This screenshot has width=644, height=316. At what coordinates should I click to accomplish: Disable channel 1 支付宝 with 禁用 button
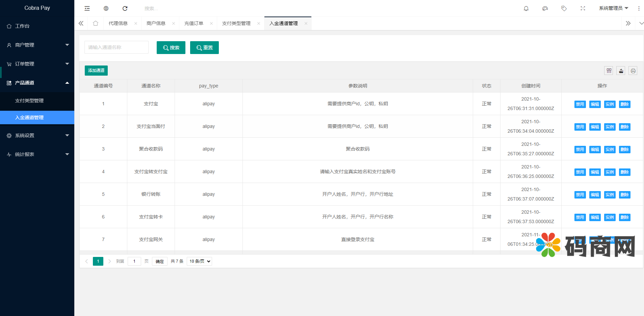[580, 104]
